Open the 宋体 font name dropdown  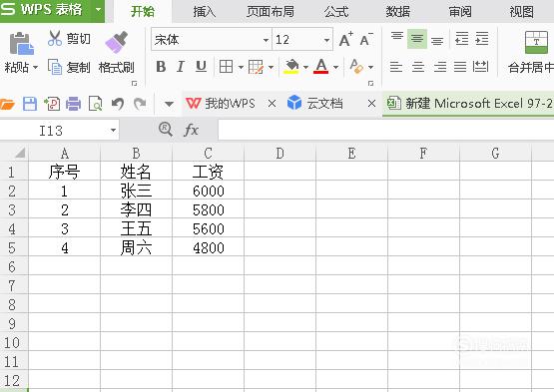click(266, 40)
